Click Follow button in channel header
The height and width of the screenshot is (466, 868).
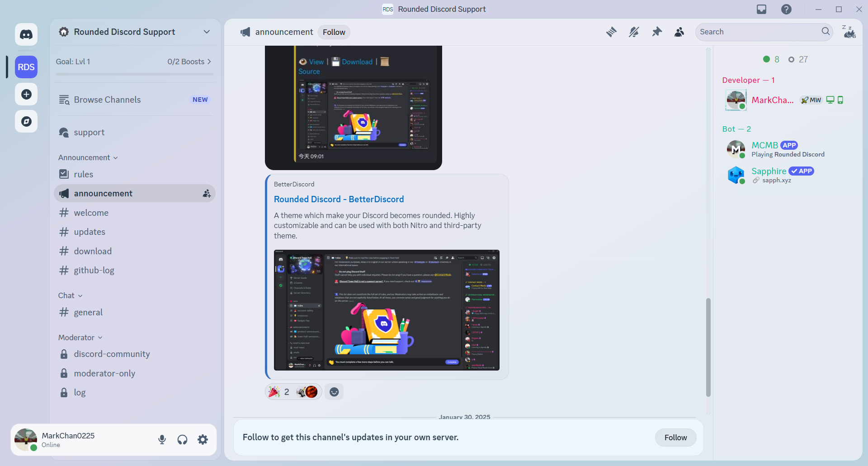point(334,32)
